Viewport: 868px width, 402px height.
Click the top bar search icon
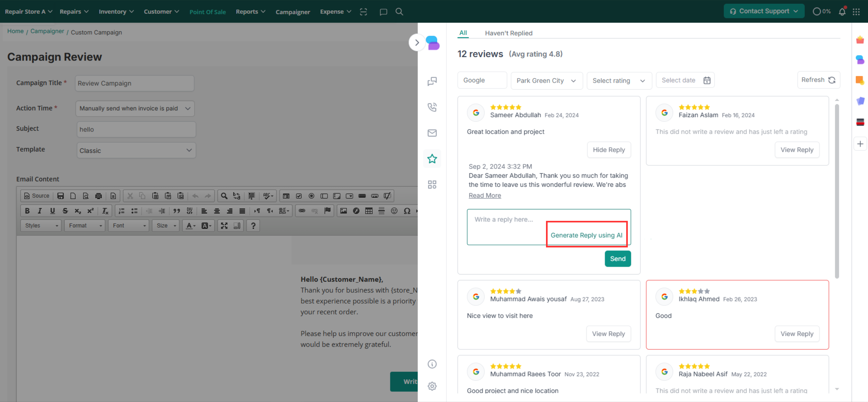tap(399, 12)
